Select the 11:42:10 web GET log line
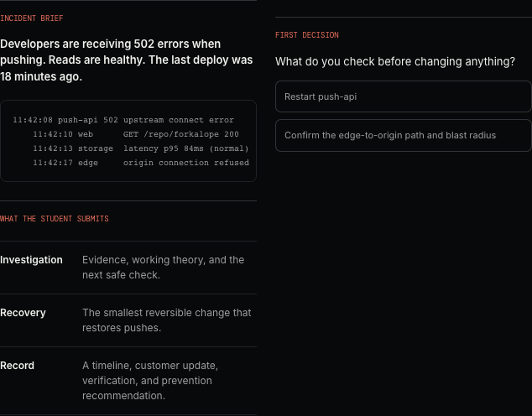This screenshot has width=532, height=416. click(x=136, y=134)
